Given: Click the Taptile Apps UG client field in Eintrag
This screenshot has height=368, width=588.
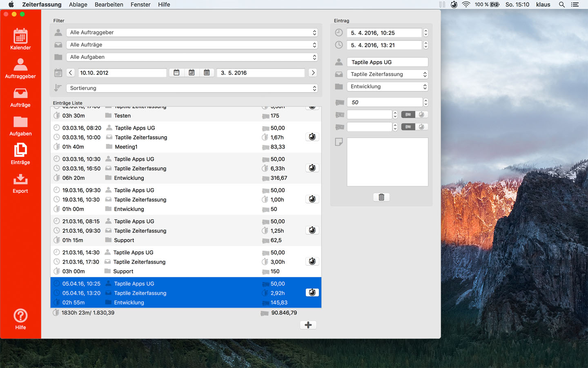Looking at the screenshot, I should (x=388, y=62).
